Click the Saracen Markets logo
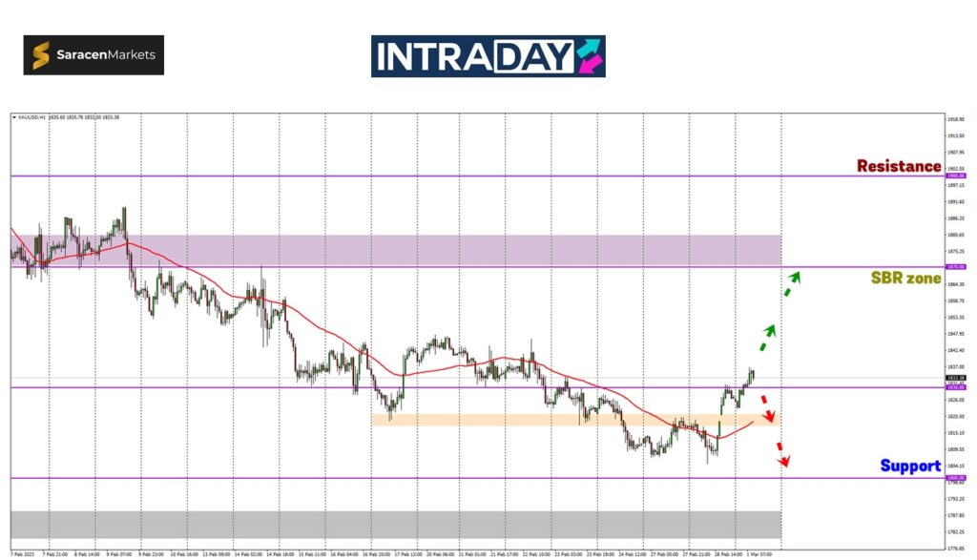This screenshot has width=977, height=560. (x=94, y=55)
